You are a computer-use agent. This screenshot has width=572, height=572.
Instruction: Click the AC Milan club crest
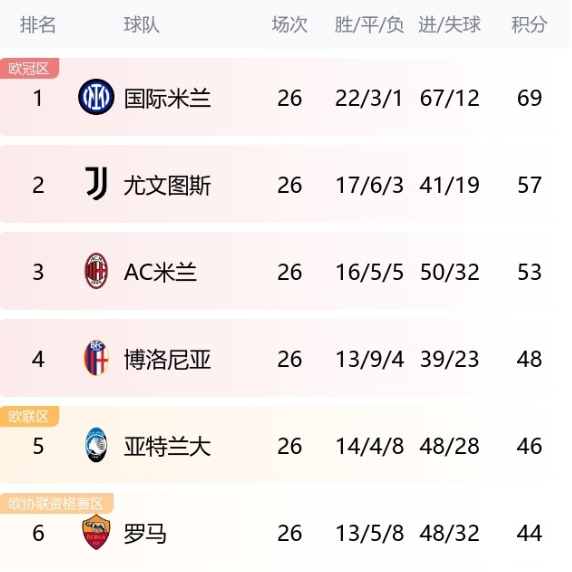tap(96, 271)
